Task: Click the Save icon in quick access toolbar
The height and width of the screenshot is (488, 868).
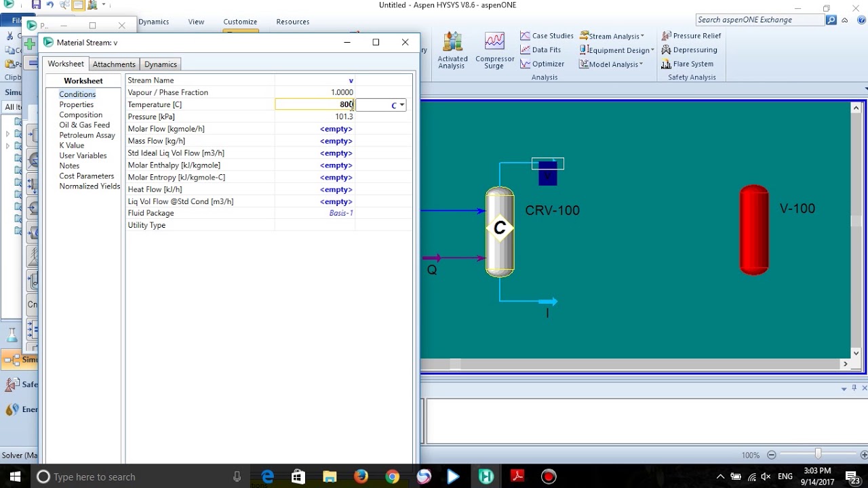Action: point(36,5)
